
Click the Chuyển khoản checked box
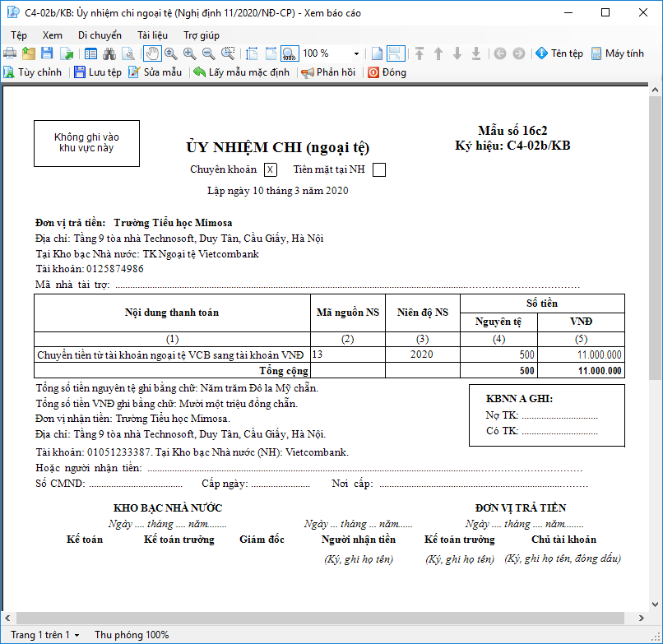[x=271, y=169]
